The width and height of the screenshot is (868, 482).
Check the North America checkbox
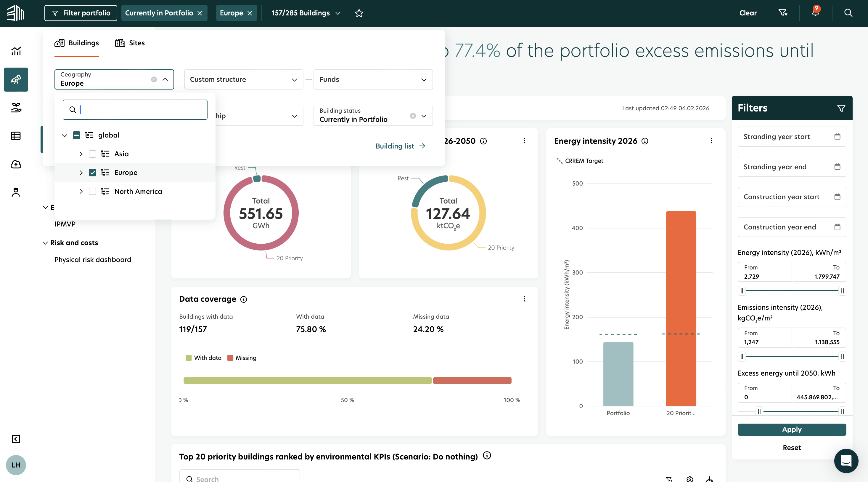(92, 191)
